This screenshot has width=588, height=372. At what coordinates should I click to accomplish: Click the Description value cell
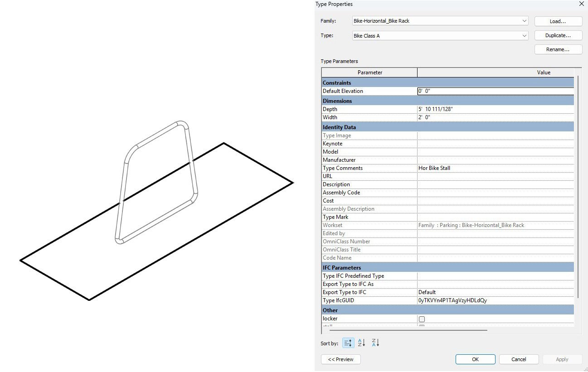coord(496,184)
